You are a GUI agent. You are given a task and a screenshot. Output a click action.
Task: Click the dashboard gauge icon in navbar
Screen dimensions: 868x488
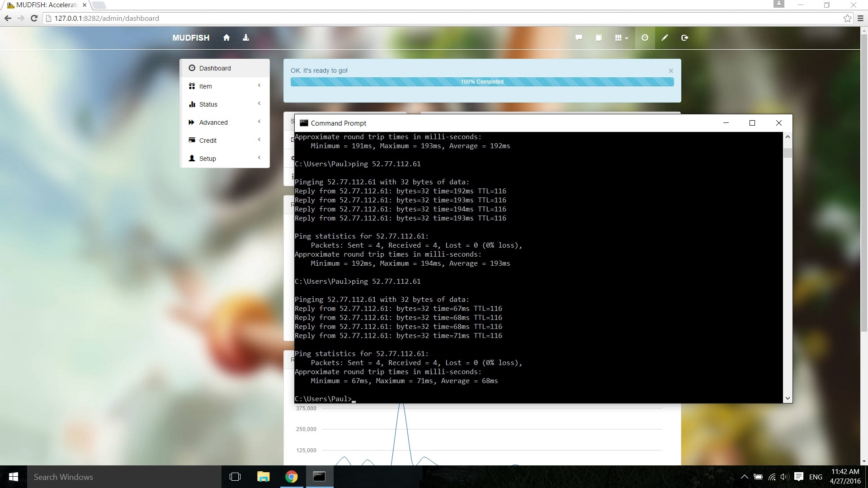pyautogui.click(x=645, y=38)
